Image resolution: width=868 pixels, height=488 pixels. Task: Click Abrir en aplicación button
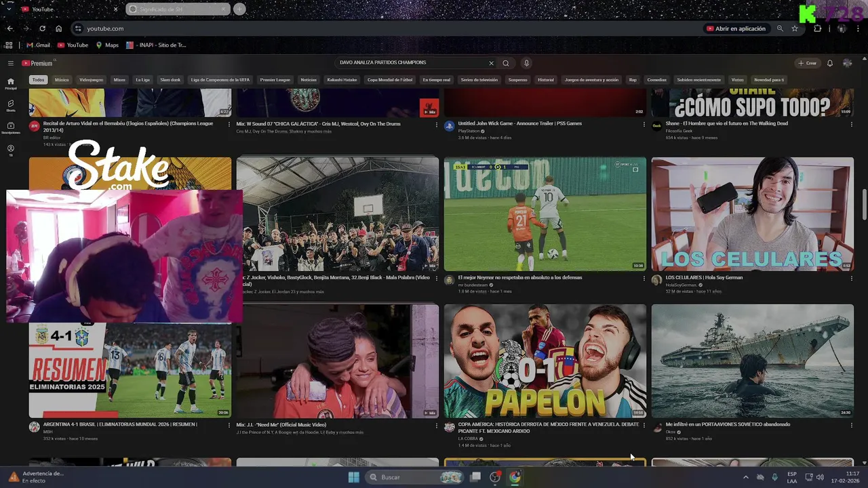click(736, 28)
